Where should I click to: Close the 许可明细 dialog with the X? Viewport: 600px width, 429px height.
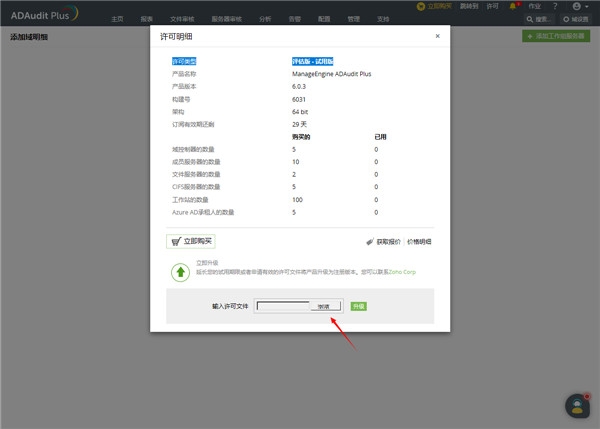tap(437, 36)
